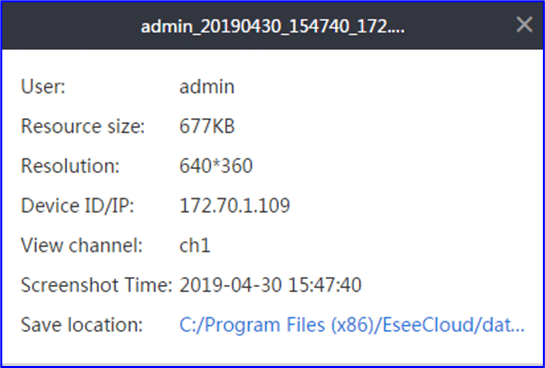This screenshot has height=368, width=545.
Task: Select the 640*360 resolution value
Action: coord(216,166)
